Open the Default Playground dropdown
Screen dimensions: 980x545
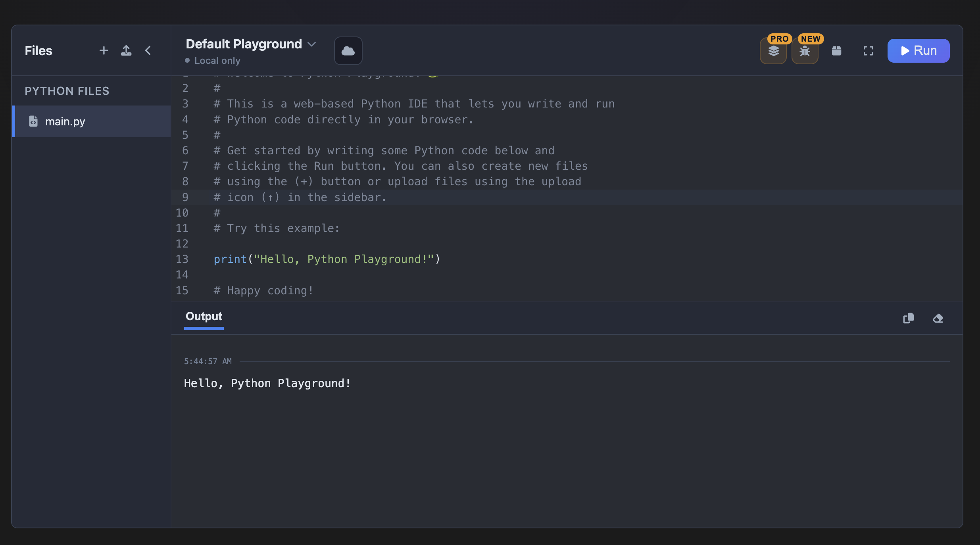[251, 44]
